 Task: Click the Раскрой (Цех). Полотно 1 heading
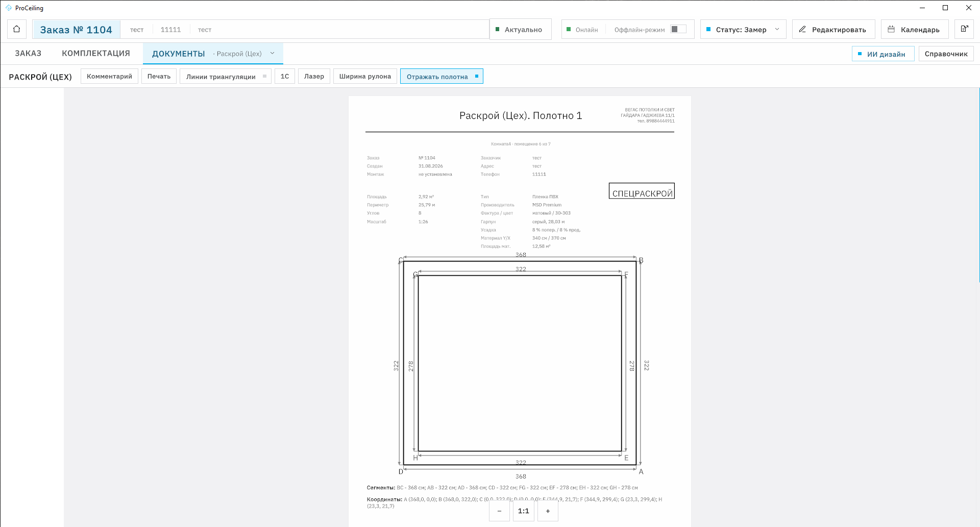coord(521,115)
